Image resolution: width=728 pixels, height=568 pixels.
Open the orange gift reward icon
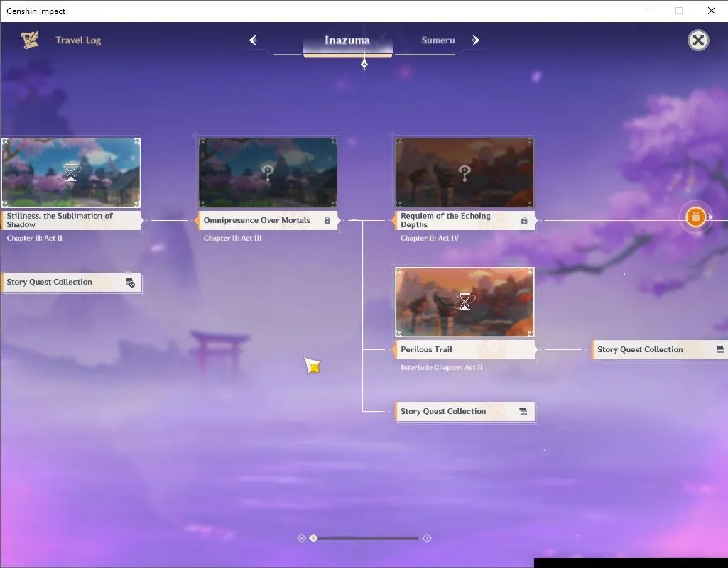coord(695,217)
